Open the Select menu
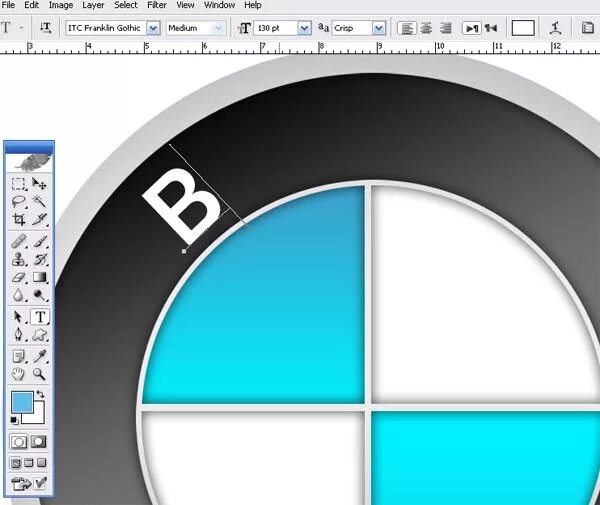600x505 pixels. point(126,5)
